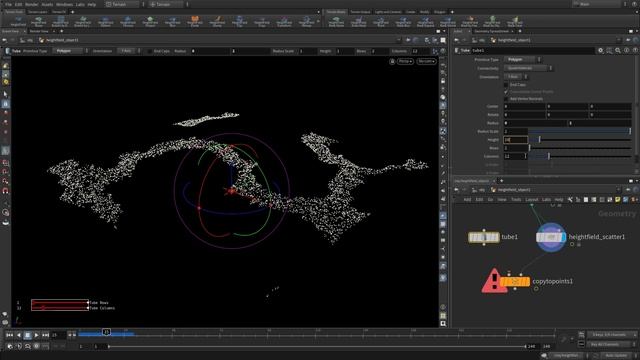Stop playback
The image size is (640, 360).
tap(27, 335)
